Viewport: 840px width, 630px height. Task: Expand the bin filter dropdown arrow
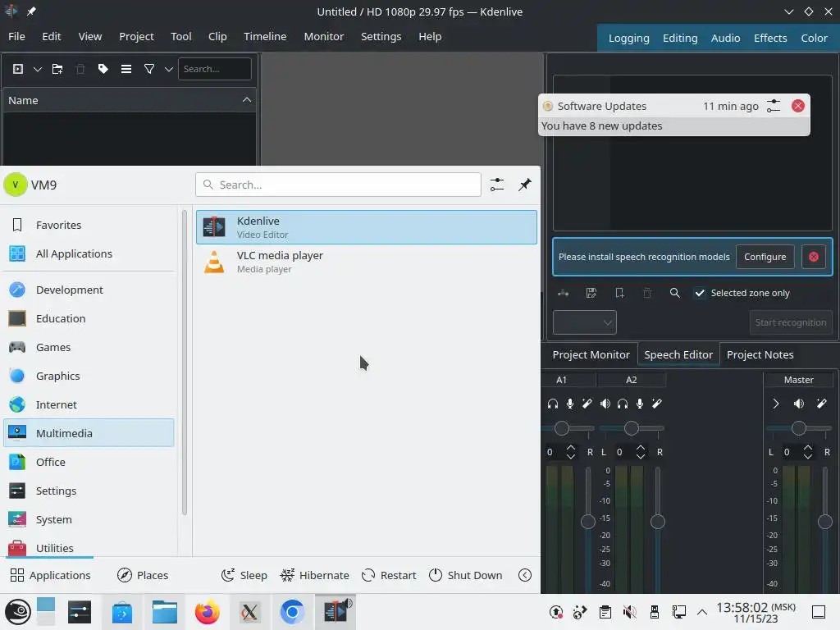(169, 69)
